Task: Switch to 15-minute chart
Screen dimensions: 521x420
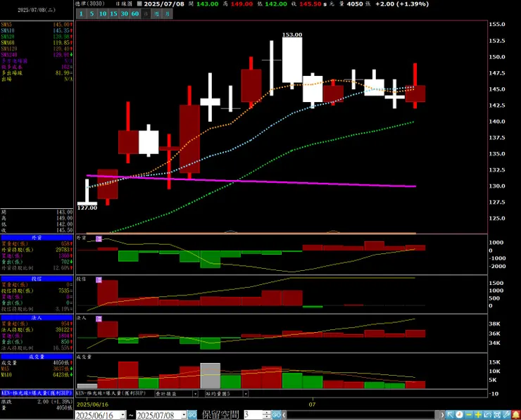Action: tap(113, 14)
